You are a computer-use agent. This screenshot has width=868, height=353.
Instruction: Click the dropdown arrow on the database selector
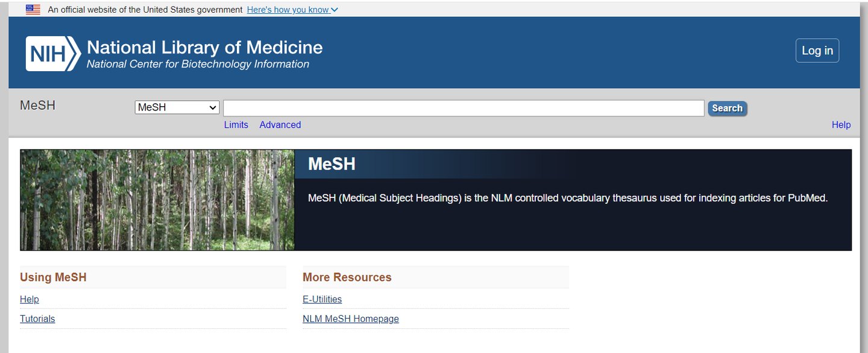213,107
